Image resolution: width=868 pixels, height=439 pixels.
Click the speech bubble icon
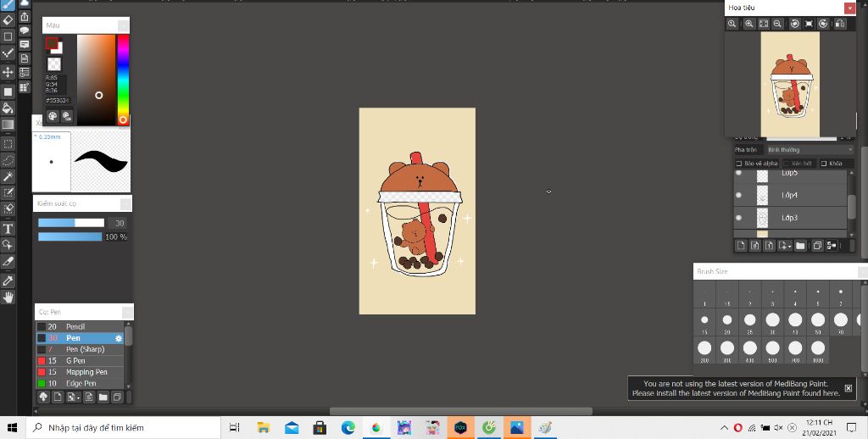point(25,31)
